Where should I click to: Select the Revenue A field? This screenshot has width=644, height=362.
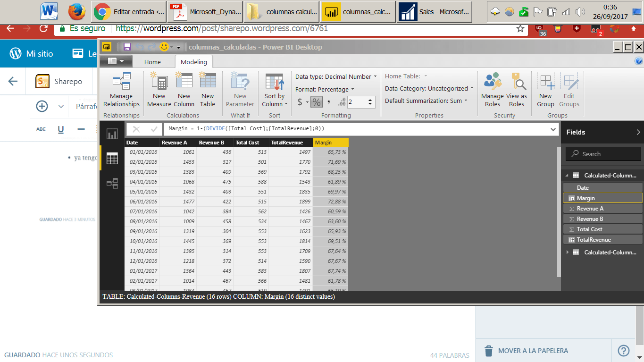[603, 209]
